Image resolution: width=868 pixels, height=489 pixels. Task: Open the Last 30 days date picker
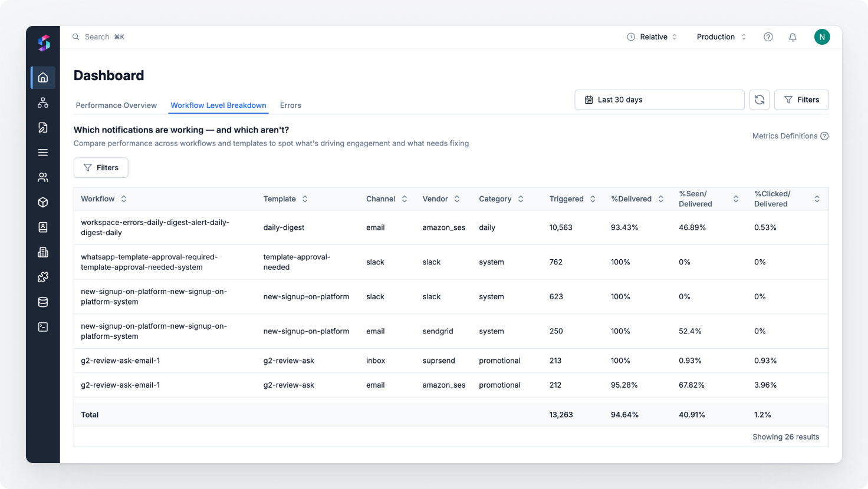tap(659, 100)
